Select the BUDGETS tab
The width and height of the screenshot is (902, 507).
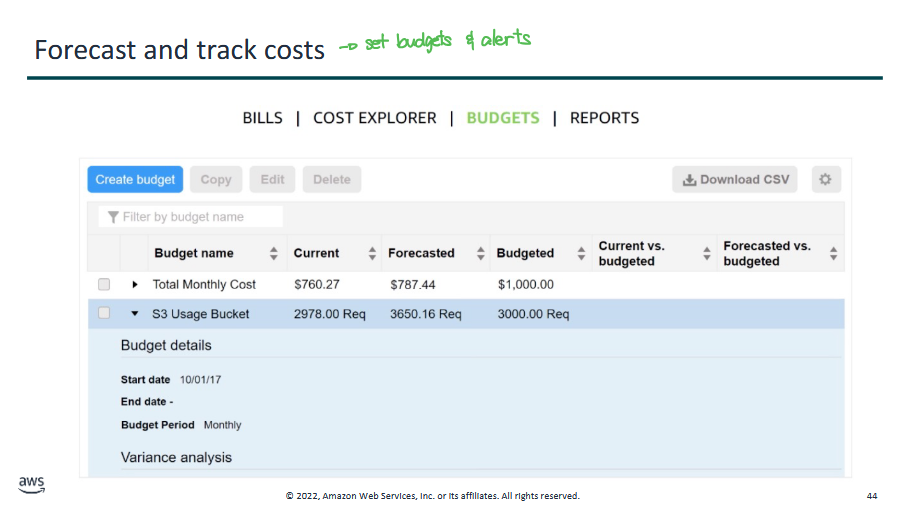[502, 118]
